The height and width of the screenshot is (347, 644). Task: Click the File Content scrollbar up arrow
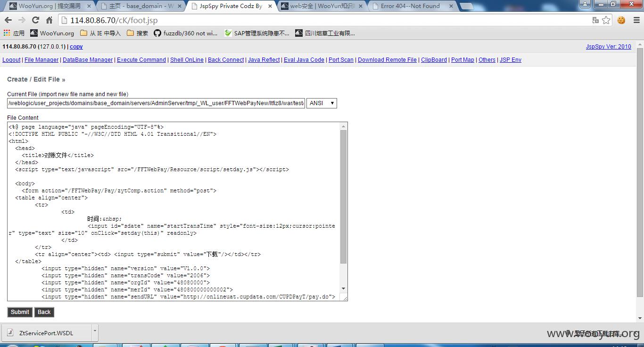click(343, 126)
